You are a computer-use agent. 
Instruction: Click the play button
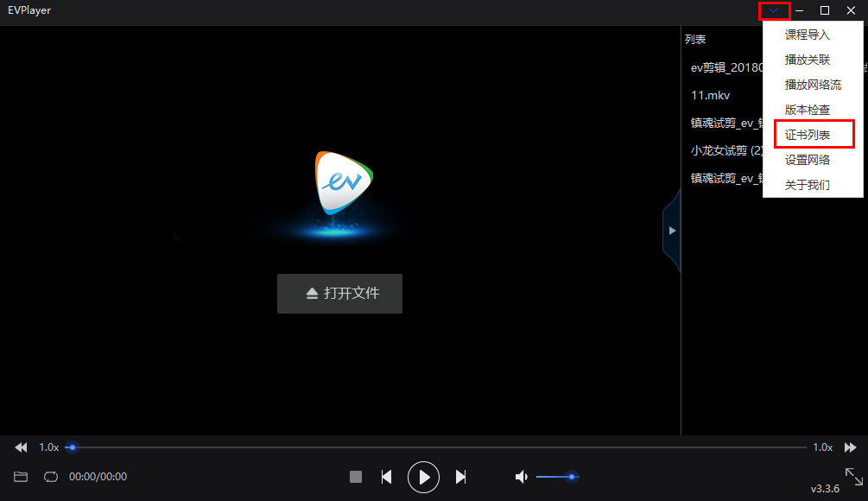click(x=423, y=477)
